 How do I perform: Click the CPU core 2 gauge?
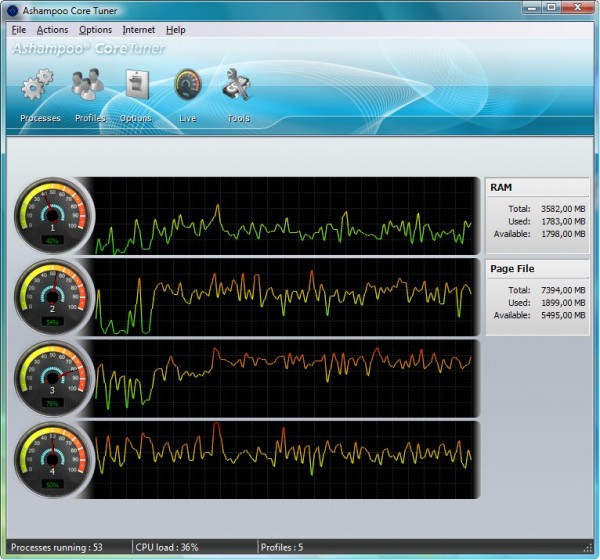[x=53, y=297]
